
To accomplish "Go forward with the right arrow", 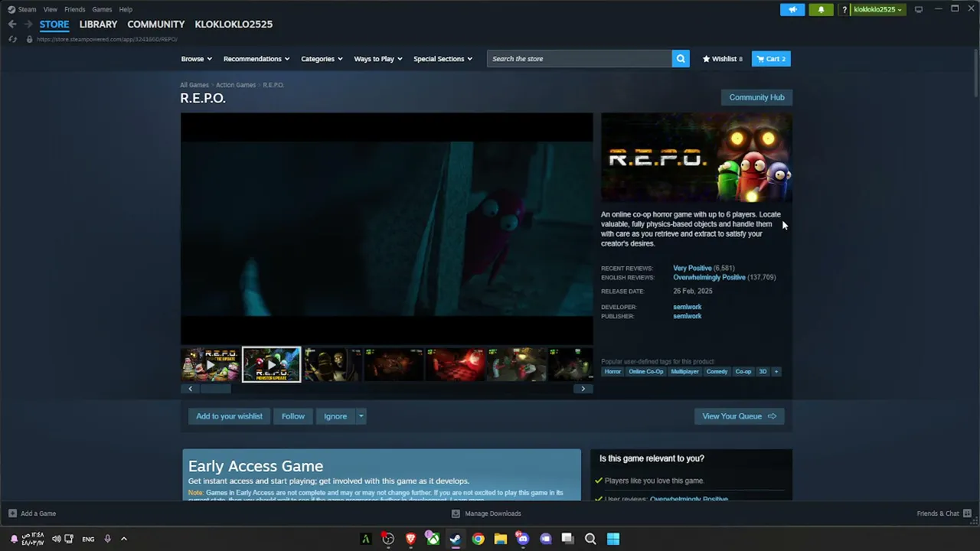I will pyautogui.click(x=28, y=24).
